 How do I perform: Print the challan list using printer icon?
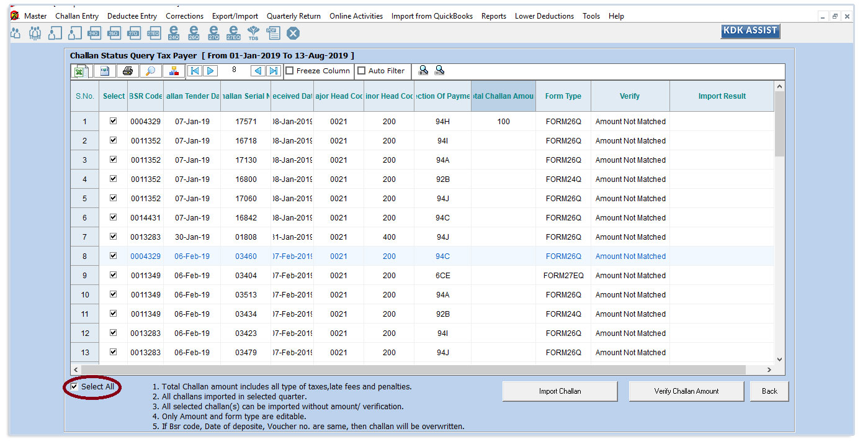[x=127, y=71]
